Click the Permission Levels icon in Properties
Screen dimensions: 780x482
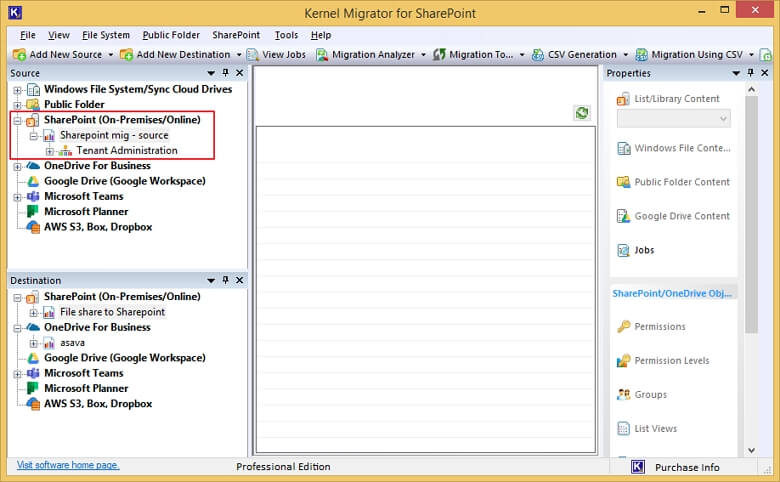[623, 361]
